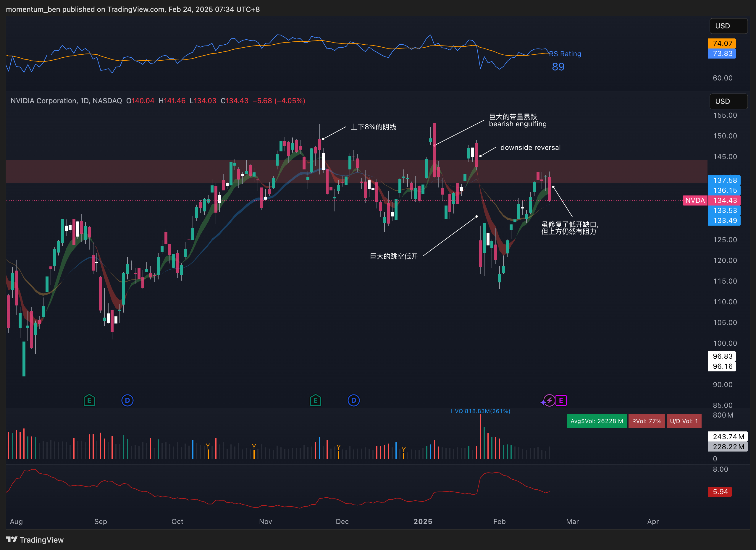
Task: Click the green earnings E marker near Dec
Action: [x=315, y=400]
